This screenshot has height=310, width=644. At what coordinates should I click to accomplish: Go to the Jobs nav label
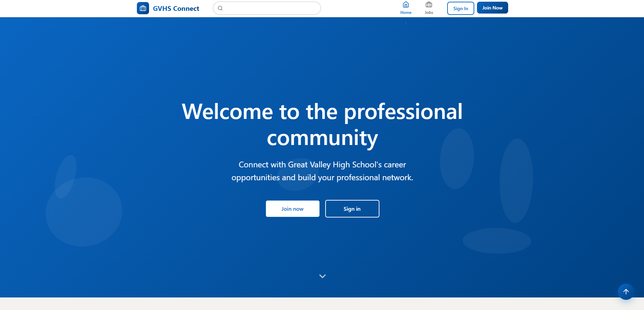click(x=429, y=13)
